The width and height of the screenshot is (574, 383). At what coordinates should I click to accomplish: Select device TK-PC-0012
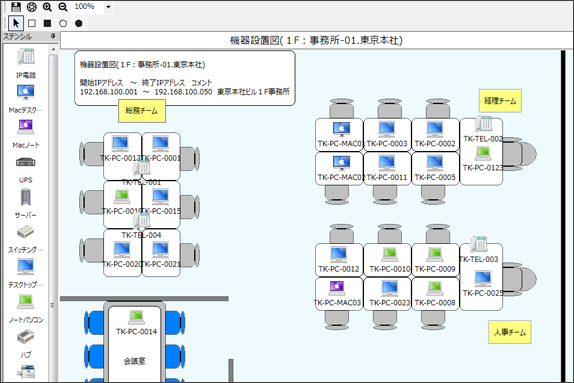[339, 254]
